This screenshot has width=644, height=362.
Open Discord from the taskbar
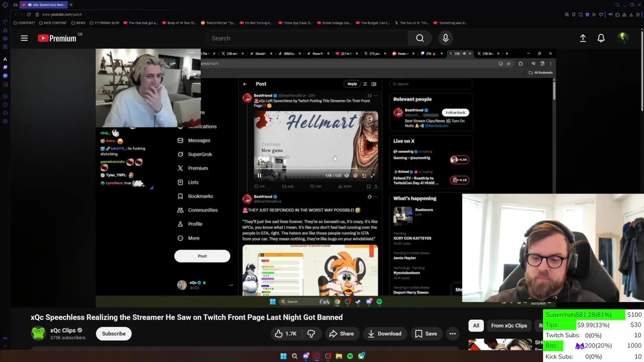click(306, 356)
